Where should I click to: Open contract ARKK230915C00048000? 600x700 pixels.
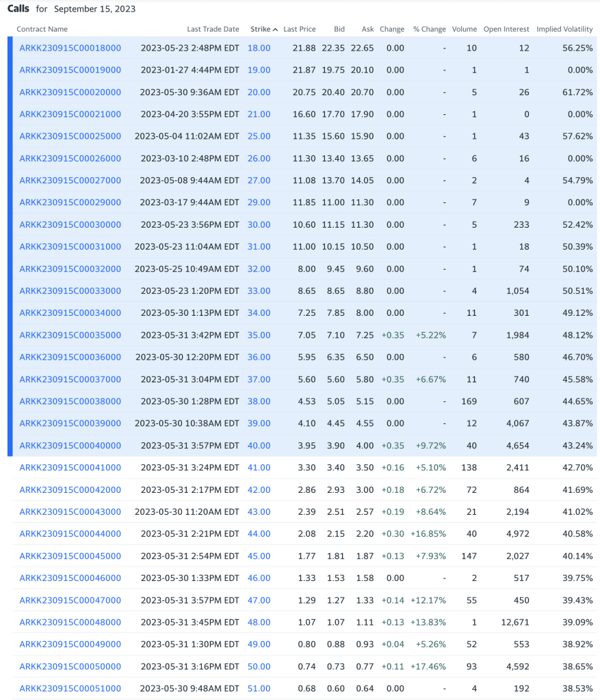click(70, 622)
